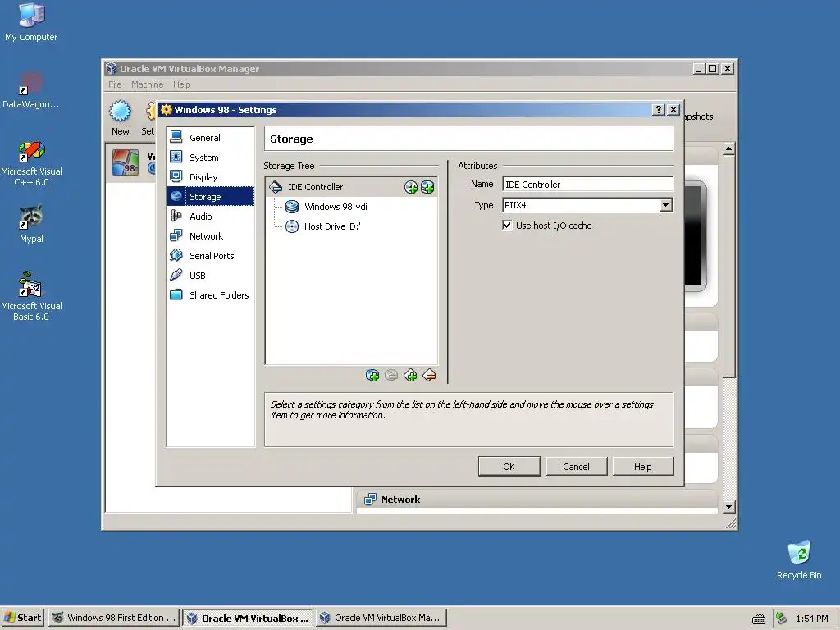Open the Serial Ports settings category
Image resolution: width=840 pixels, height=630 pixels.
[x=210, y=256]
